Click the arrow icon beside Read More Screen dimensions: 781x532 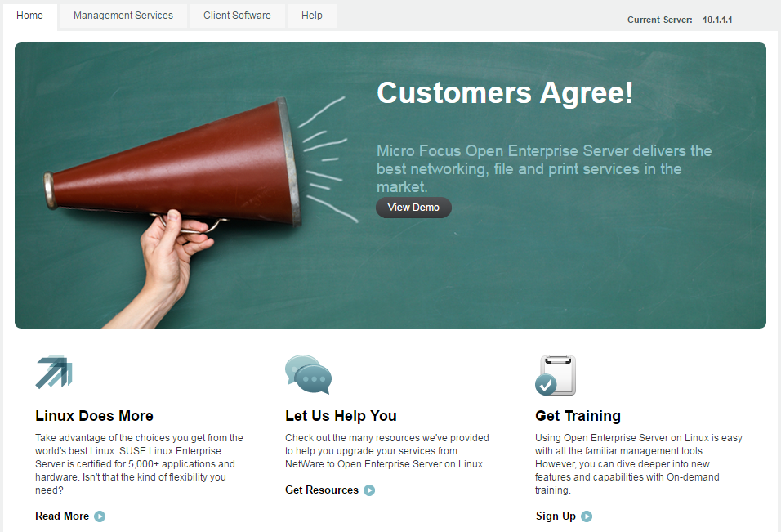[x=100, y=516]
